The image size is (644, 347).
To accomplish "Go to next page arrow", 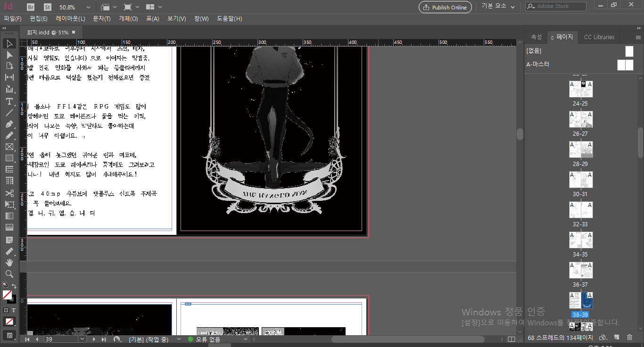I will coord(94,339).
